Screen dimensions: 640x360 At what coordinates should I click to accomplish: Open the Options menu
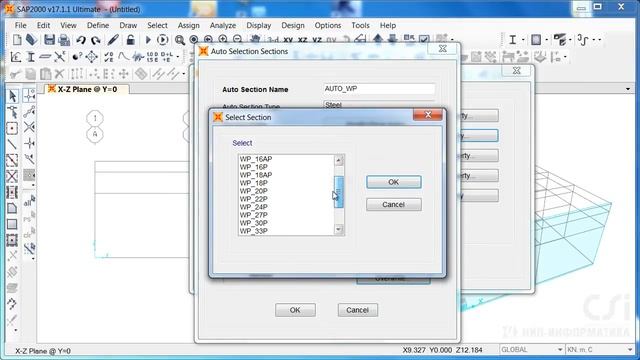tap(328, 25)
